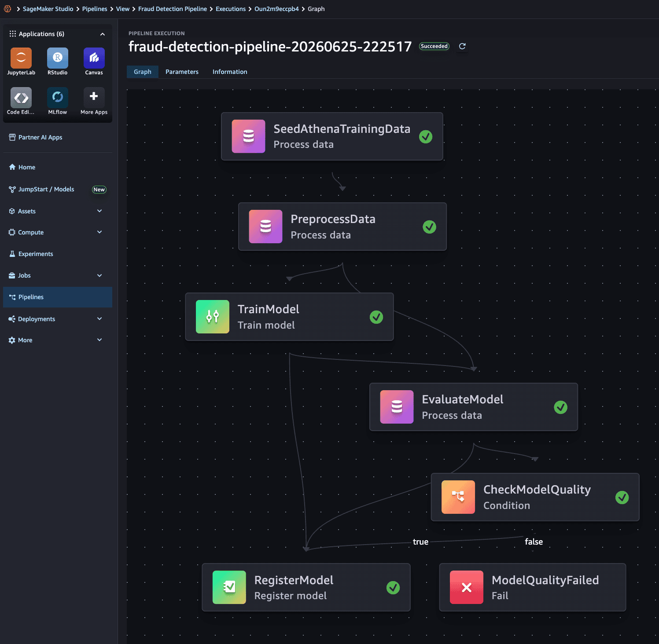Click the Experiments flask icon

click(x=12, y=254)
